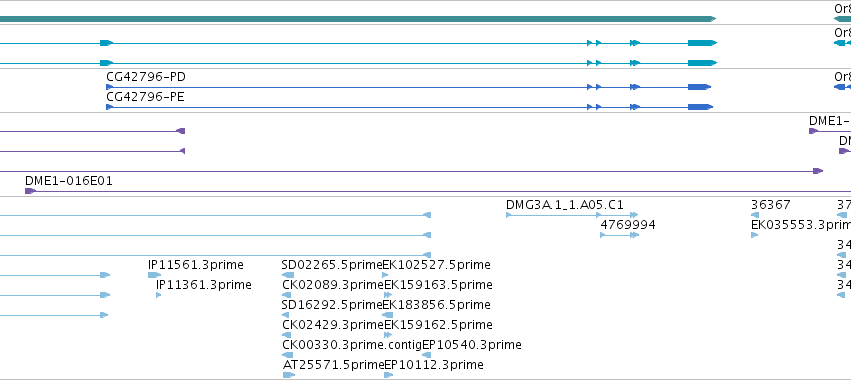This screenshot has width=851, height=380.
Task: Click the EK159163.5prime label
Action: tap(439, 285)
